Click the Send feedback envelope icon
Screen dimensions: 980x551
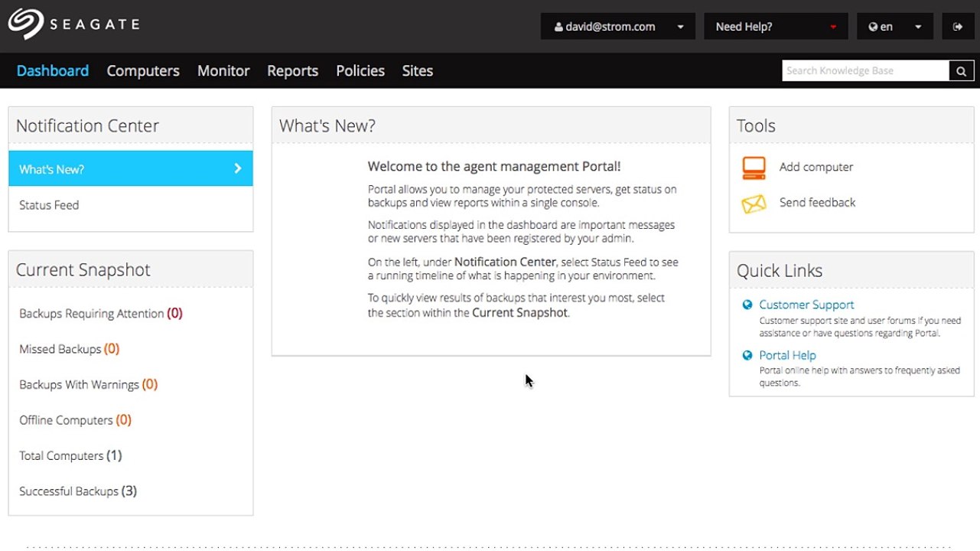pyautogui.click(x=754, y=204)
